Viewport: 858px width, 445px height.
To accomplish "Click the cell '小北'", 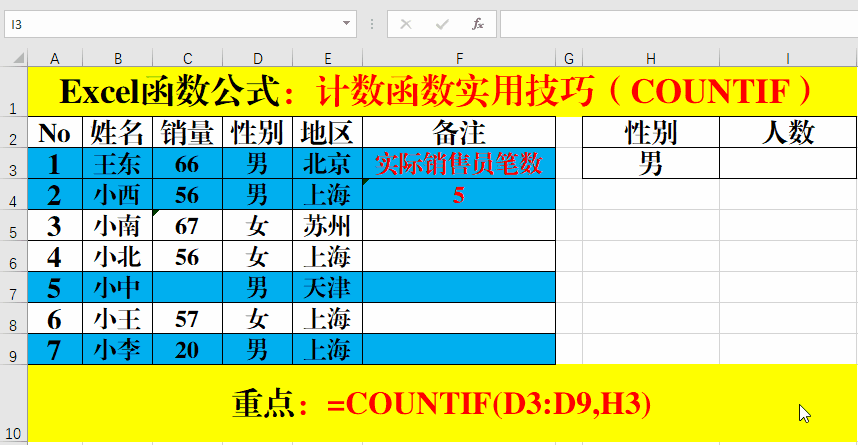I will tap(118, 256).
